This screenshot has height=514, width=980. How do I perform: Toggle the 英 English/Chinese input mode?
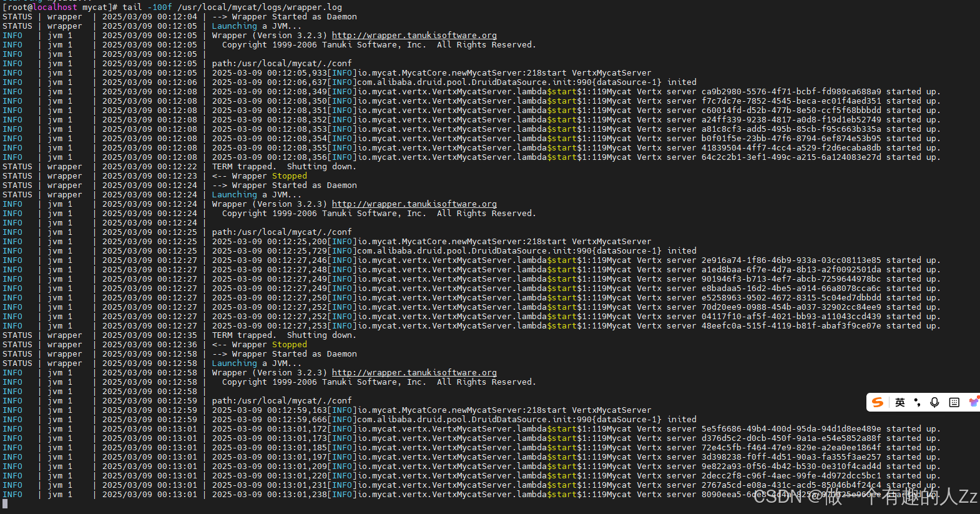point(899,402)
